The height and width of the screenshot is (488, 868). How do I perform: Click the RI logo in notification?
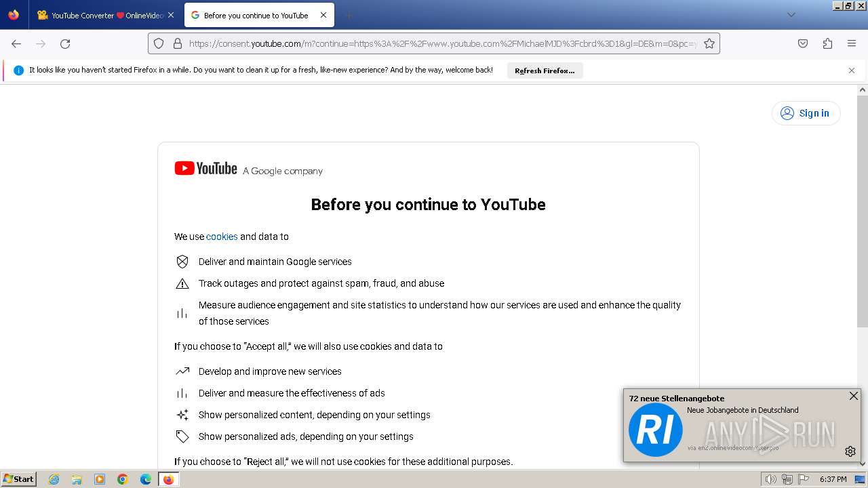[656, 430]
